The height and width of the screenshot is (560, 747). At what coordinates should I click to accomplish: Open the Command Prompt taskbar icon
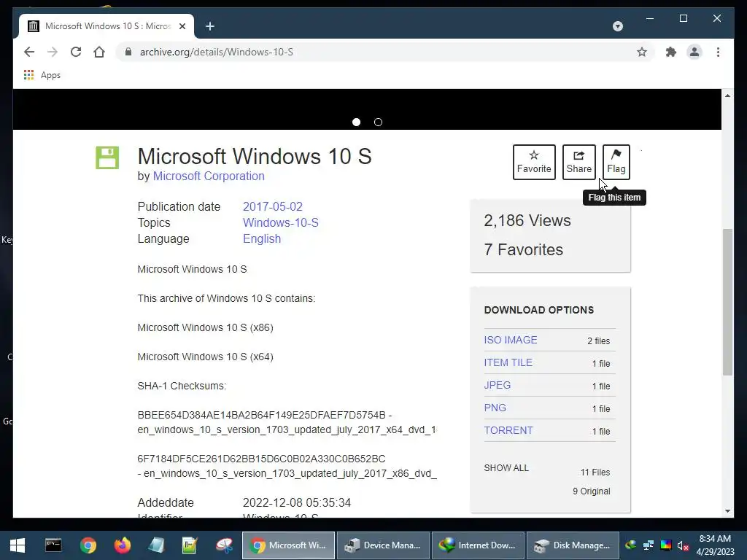point(53,545)
